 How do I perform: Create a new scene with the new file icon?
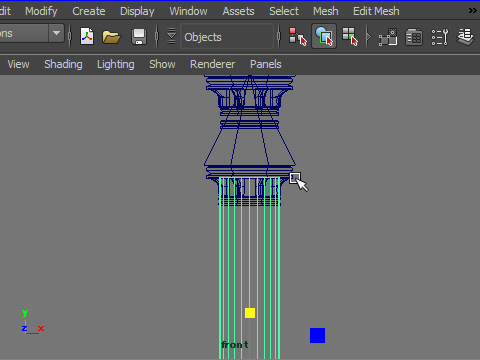click(x=87, y=36)
